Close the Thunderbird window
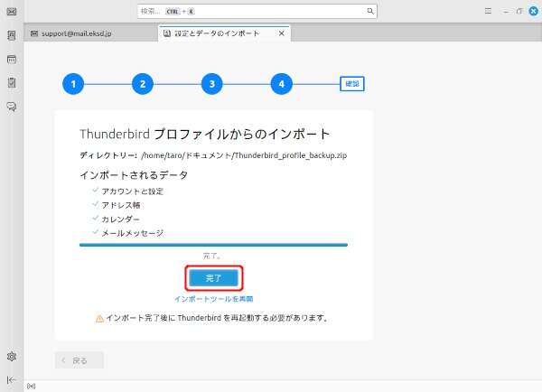The image size is (542, 392). pos(534,11)
